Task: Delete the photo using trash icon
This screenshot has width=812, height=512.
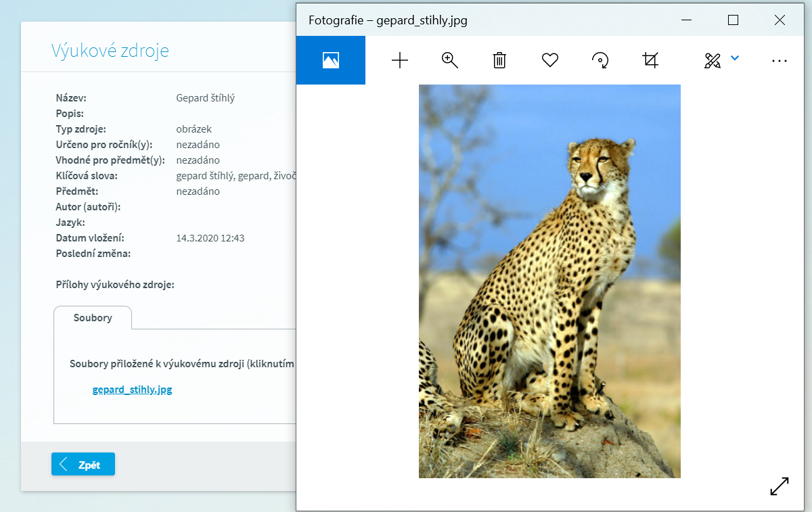Action: (499, 61)
